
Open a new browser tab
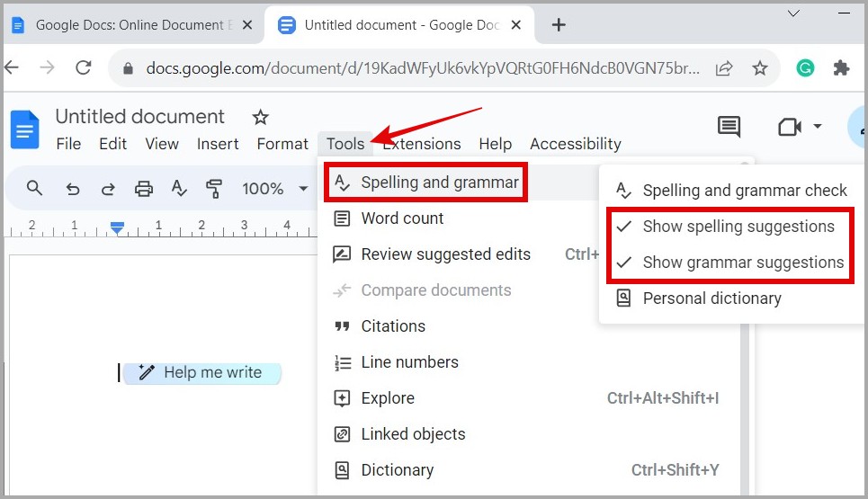point(559,25)
